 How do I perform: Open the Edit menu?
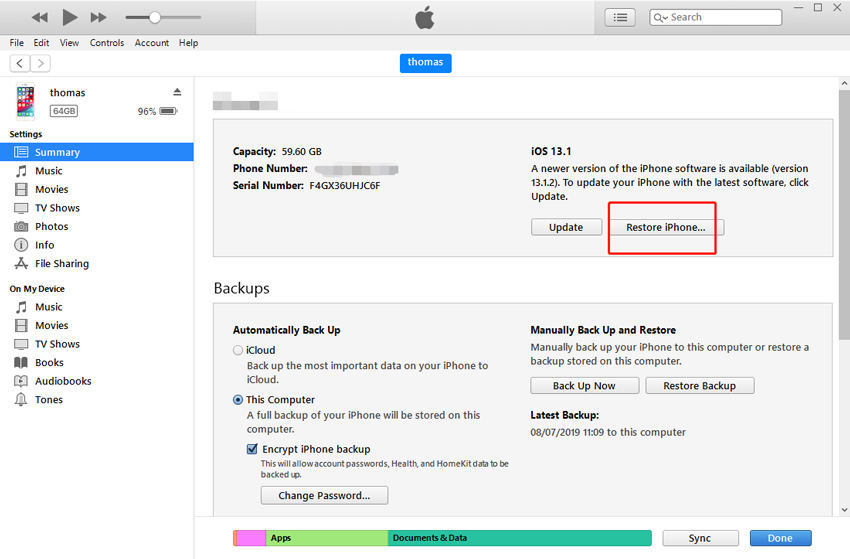pyautogui.click(x=41, y=43)
